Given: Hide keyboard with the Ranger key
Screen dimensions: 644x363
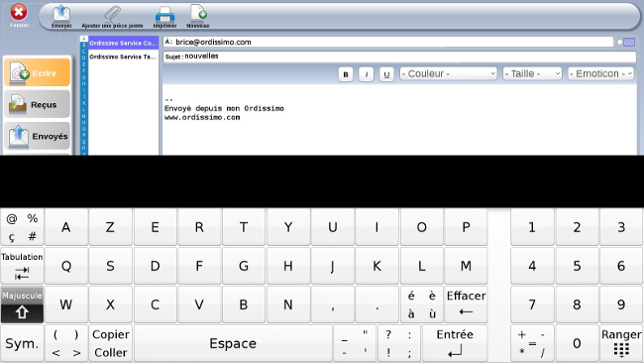Looking at the screenshot, I should tap(621, 343).
